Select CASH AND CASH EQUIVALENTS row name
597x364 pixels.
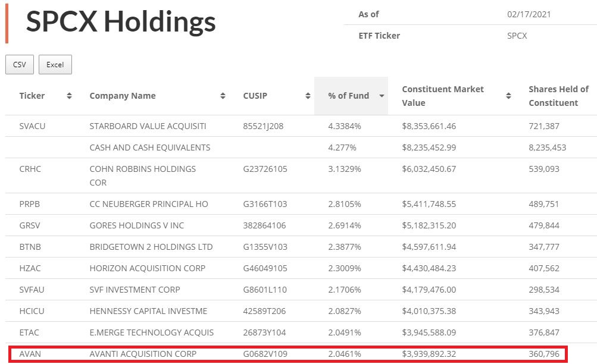point(149,148)
